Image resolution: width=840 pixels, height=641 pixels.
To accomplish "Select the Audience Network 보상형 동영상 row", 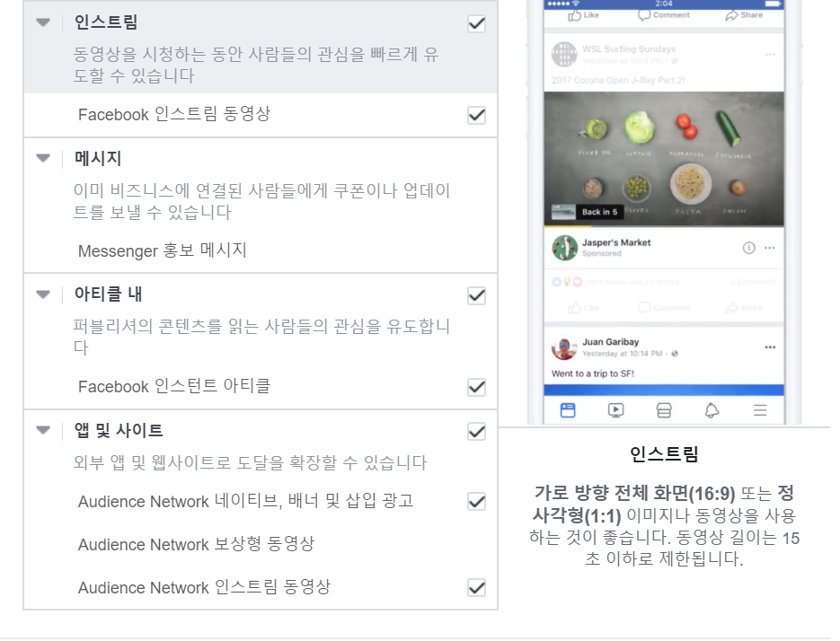I will pyautogui.click(x=261, y=544).
